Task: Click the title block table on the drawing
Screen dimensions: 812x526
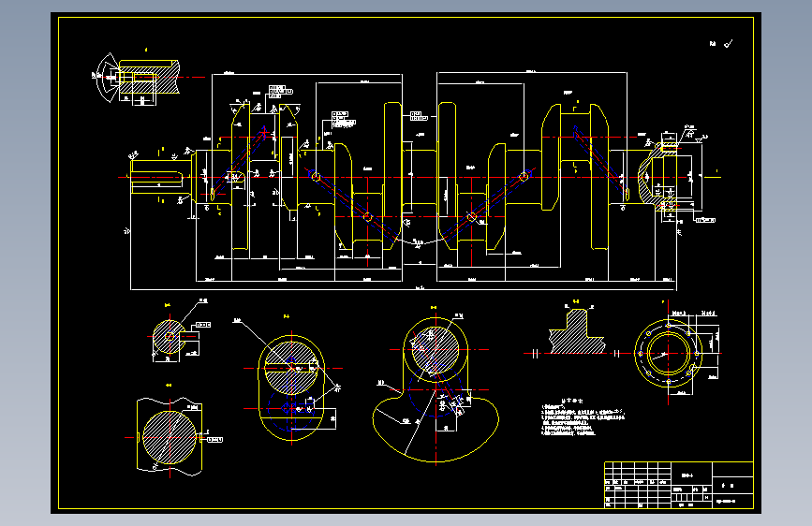Action: point(679,485)
